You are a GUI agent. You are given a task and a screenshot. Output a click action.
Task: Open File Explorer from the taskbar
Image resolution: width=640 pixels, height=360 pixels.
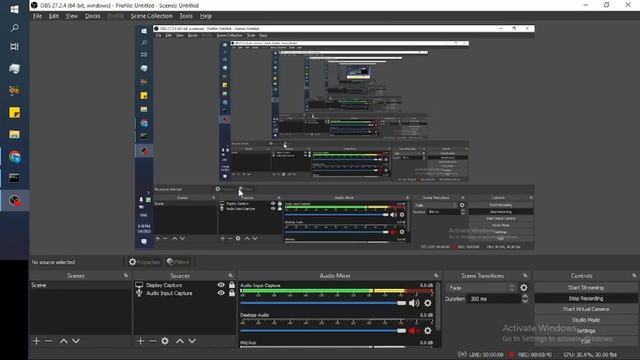point(14,134)
